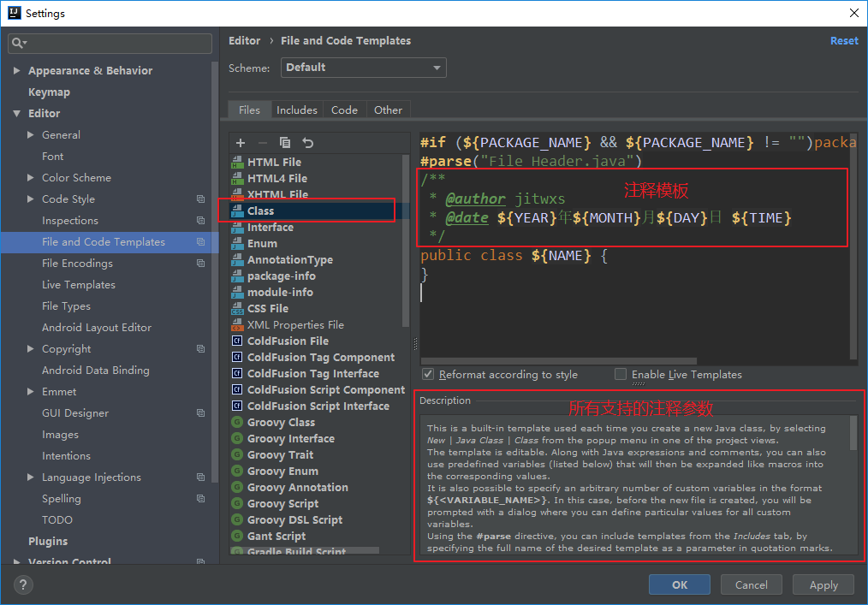Select the HTML File template icon
This screenshot has width=868, height=605.
pyautogui.click(x=238, y=162)
